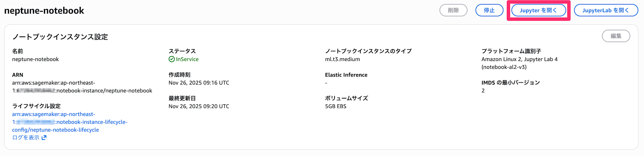Open the neptune-notebook-lifecycle config ARN link
644x156 pixels.
(70, 122)
